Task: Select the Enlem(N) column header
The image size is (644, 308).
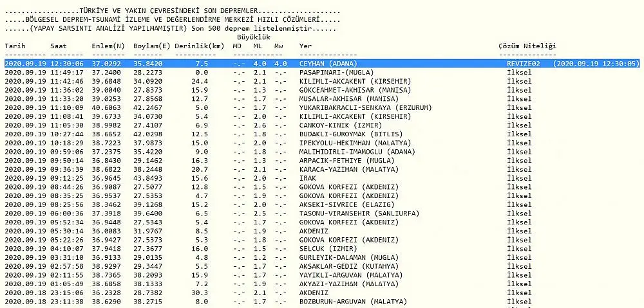Action: pyautogui.click(x=108, y=46)
